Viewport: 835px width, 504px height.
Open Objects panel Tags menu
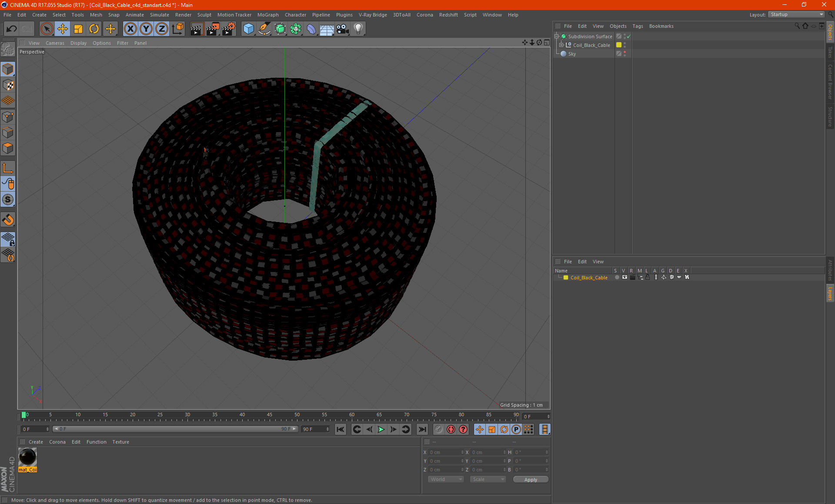point(638,26)
